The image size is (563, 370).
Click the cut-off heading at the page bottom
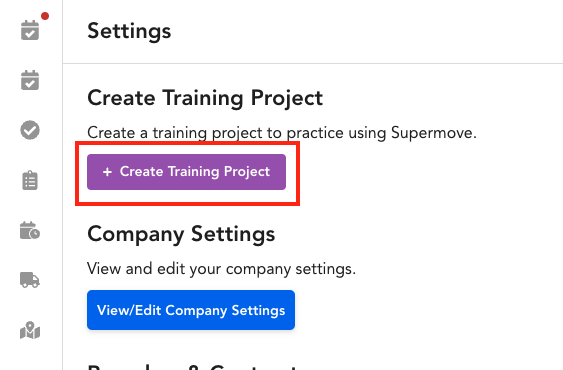click(194, 367)
